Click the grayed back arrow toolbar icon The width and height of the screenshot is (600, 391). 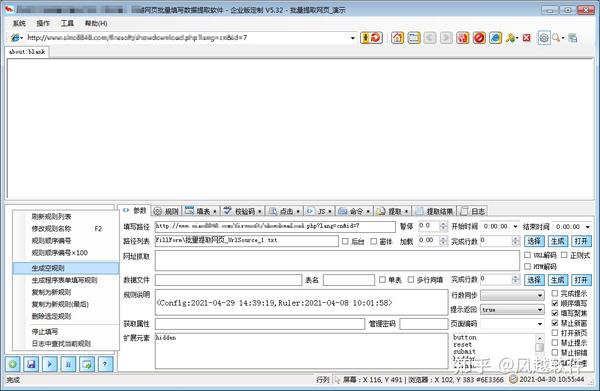coord(430,38)
